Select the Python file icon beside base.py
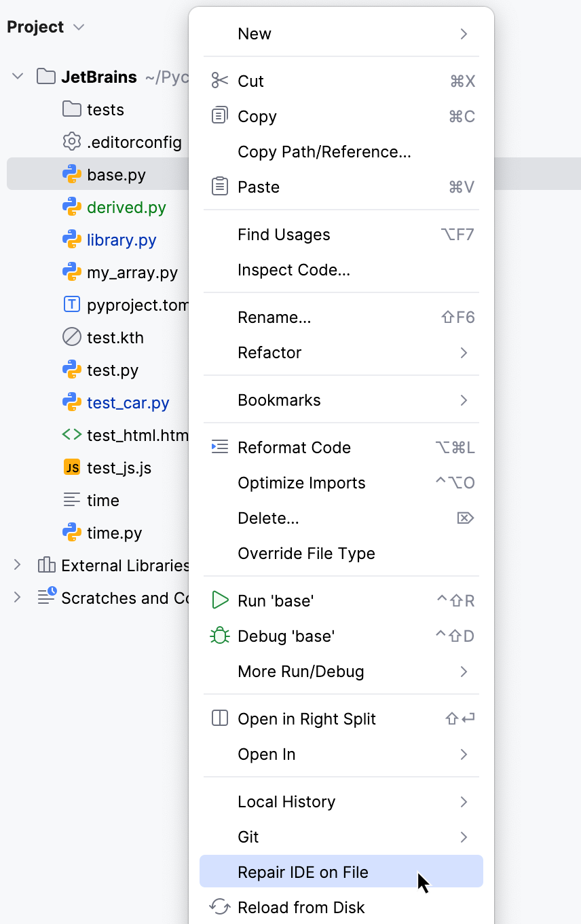Image resolution: width=581 pixels, height=924 pixels. coord(72,174)
